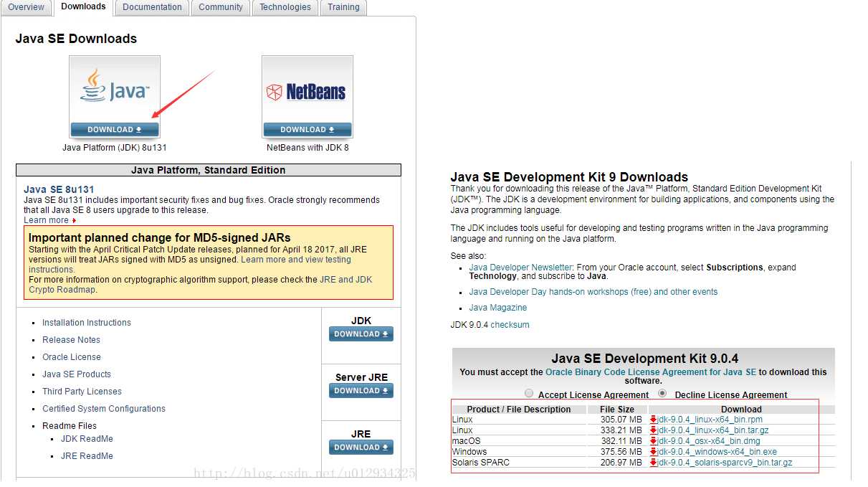Open the Overview tab
This screenshot has width=868, height=487.
point(26,7)
